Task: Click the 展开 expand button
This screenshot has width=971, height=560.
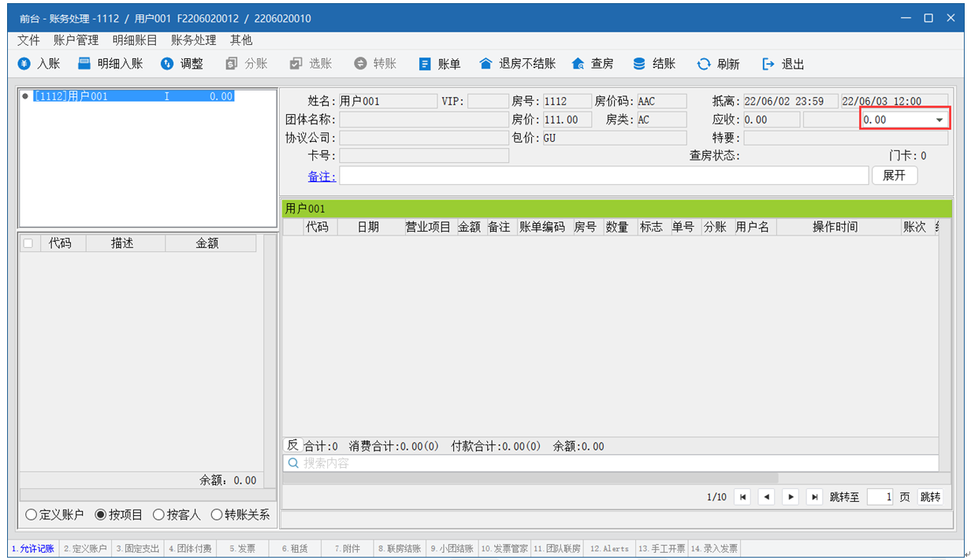Action: 895,176
